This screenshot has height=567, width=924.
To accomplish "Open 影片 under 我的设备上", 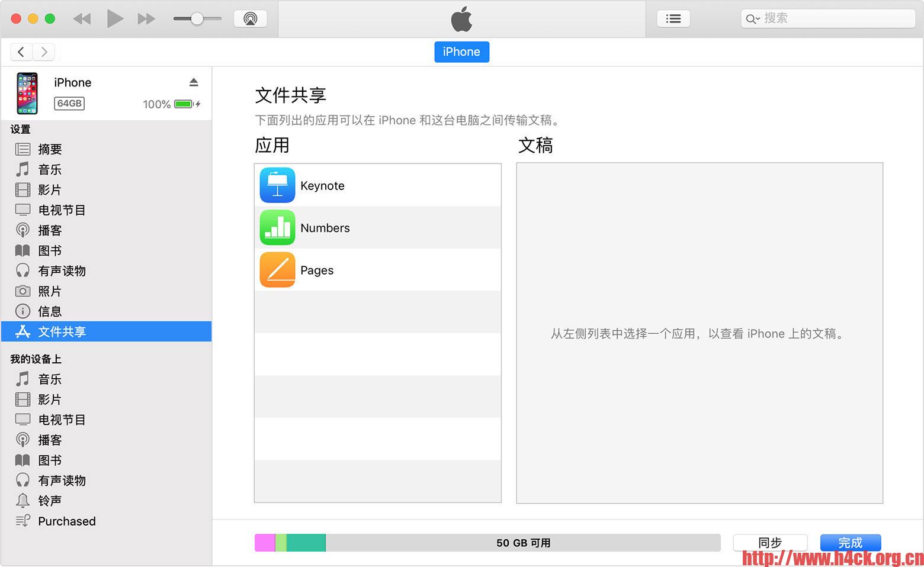I will tap(106, 400).
